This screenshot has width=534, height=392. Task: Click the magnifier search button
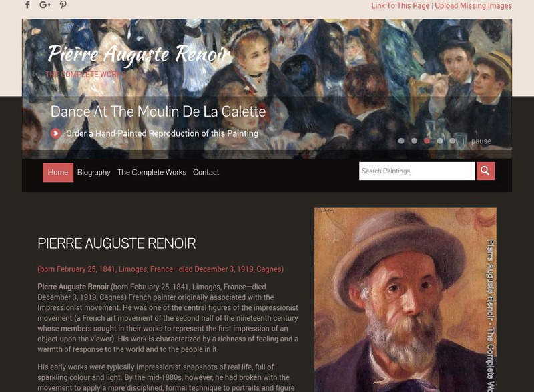point(485,171)
